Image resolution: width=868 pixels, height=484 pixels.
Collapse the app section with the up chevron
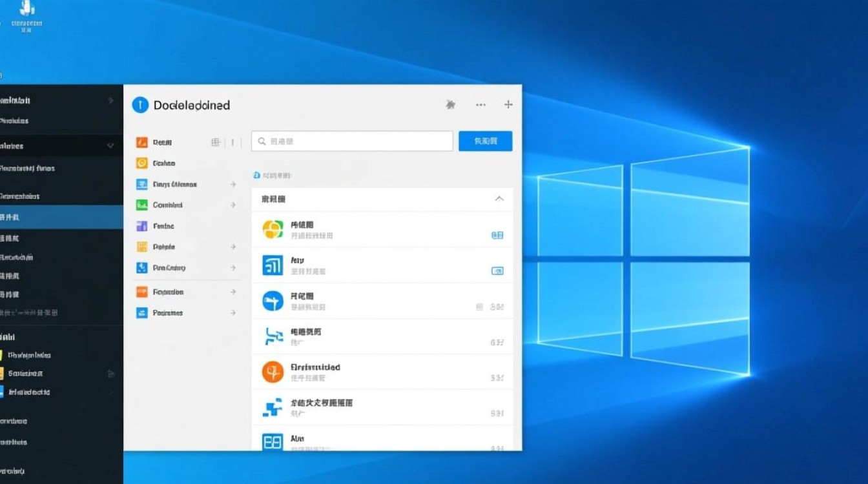(x=499, y=199)
